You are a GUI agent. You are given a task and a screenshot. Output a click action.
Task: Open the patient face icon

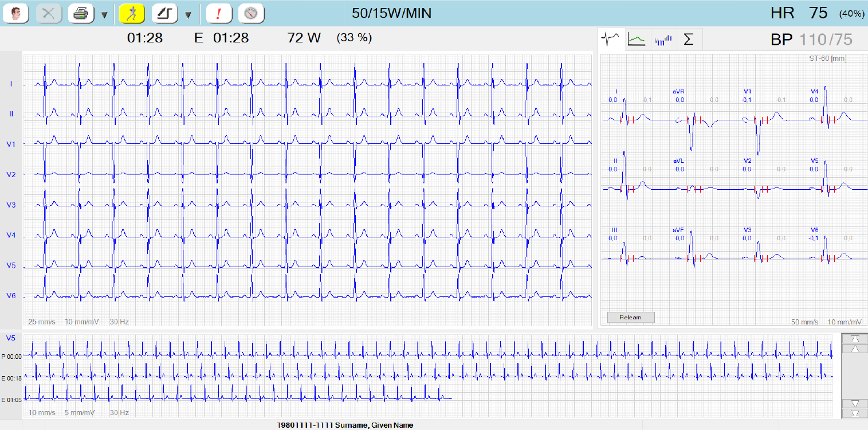click(x=16, y=14)
